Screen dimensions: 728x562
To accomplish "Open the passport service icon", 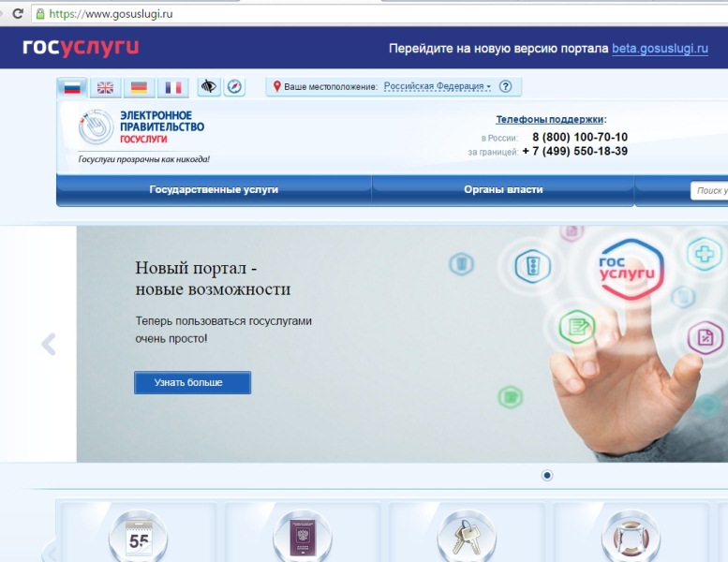I will 303,538.
